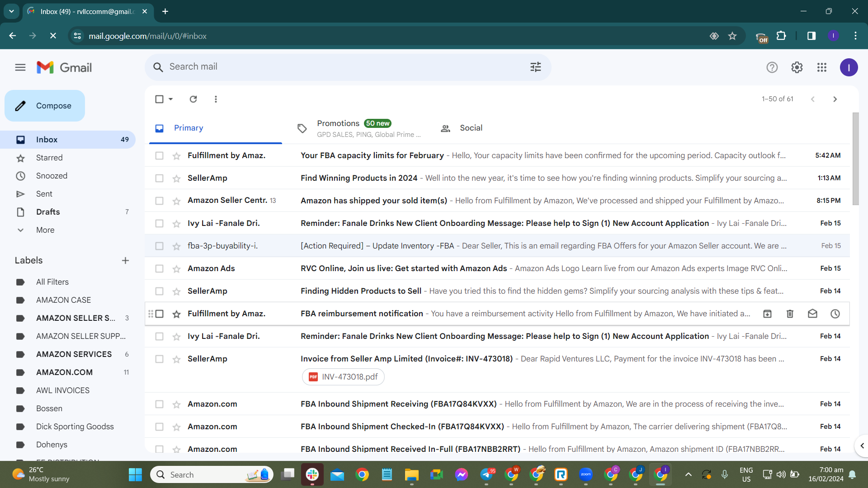
Task: Refresh the inbox message list
Action: 193,99
